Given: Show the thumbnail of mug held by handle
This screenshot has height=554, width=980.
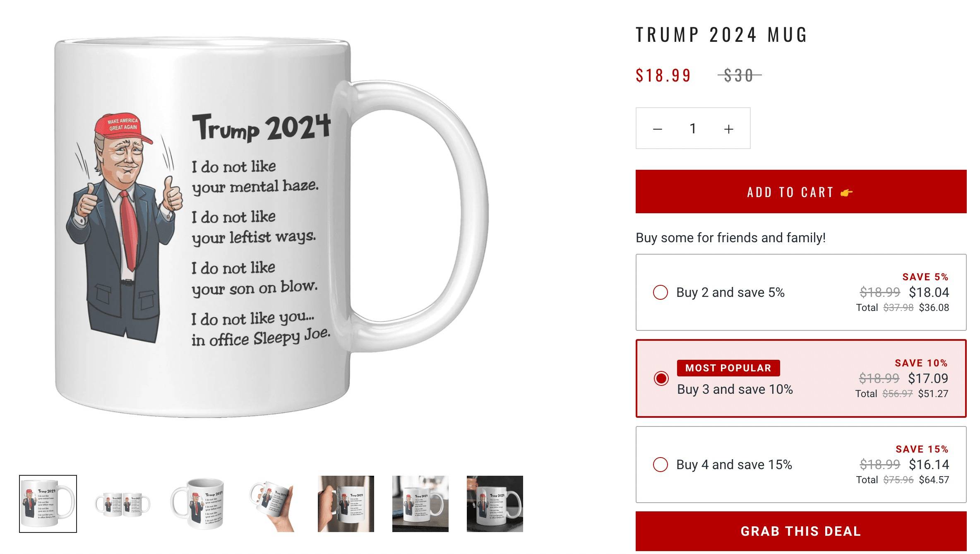Looking at the screenshot, I should pos(346,504).
